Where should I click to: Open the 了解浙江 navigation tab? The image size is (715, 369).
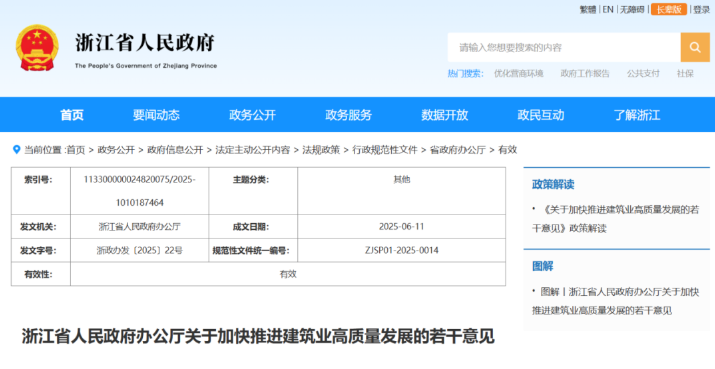[637, 115]
